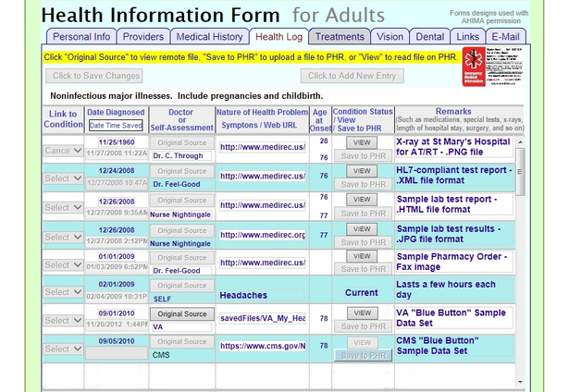Click the Dr. C. Through doctor field

pos(181,156)
